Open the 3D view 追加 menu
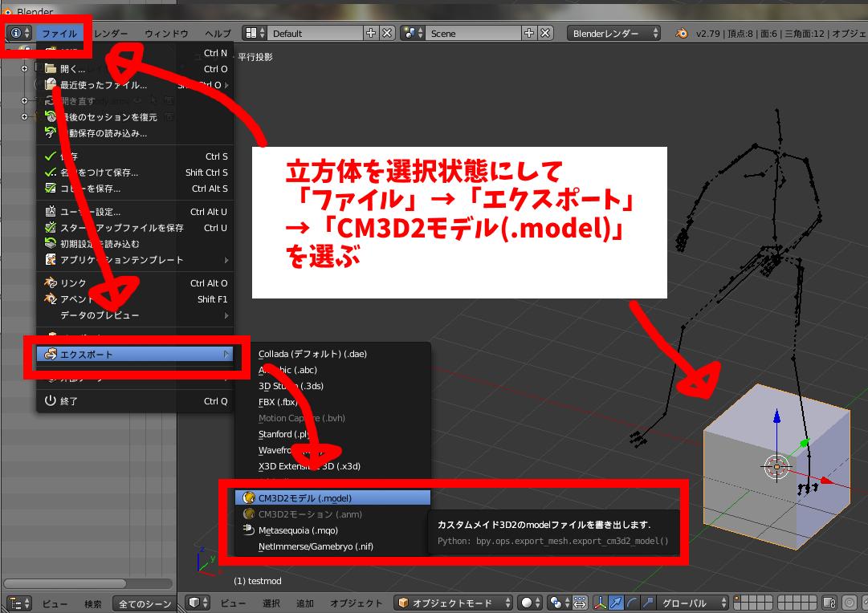This screenshot has width=868, height=613. pos(305,603)
